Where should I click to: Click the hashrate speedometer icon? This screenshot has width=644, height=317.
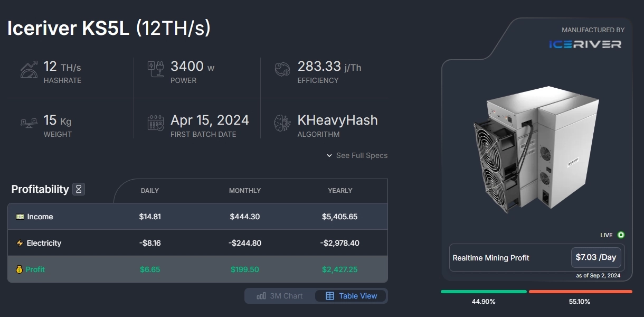coord(29,70)
